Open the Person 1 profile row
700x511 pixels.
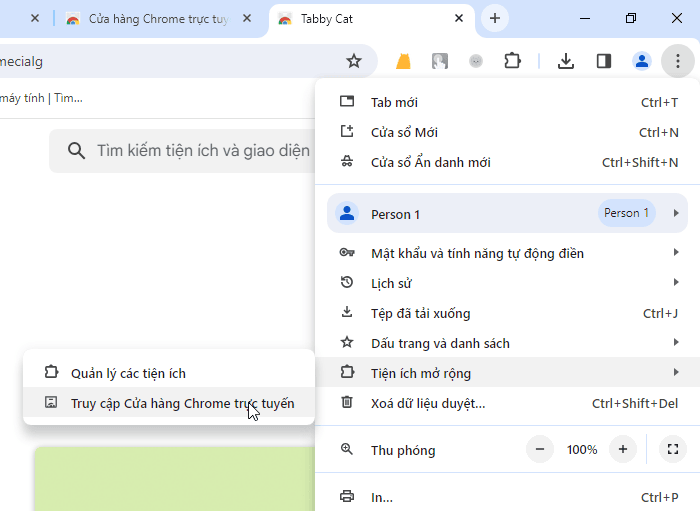tap(507, 214)
